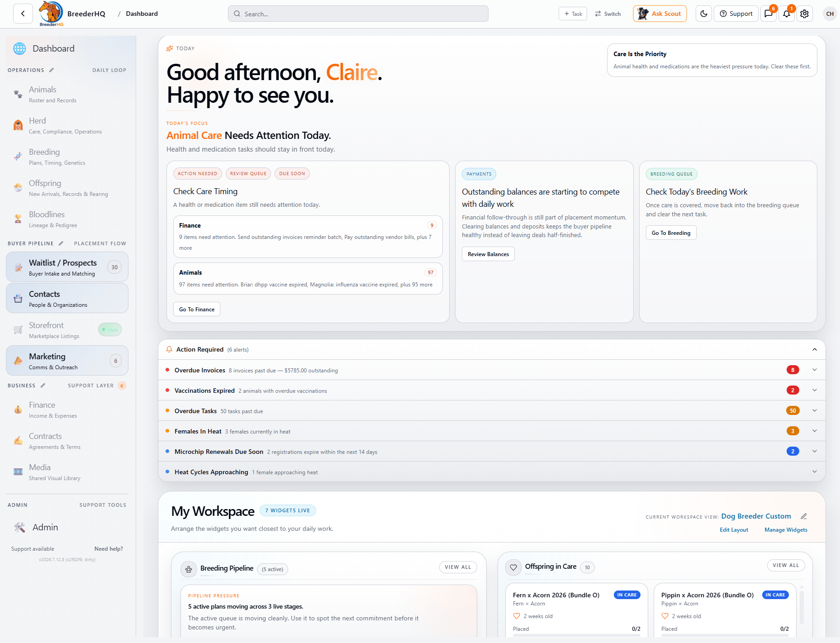Click the BreederHQ logo
Image resolution: width=840 pixels, height=643 pixels.
(x=51, y=14)
